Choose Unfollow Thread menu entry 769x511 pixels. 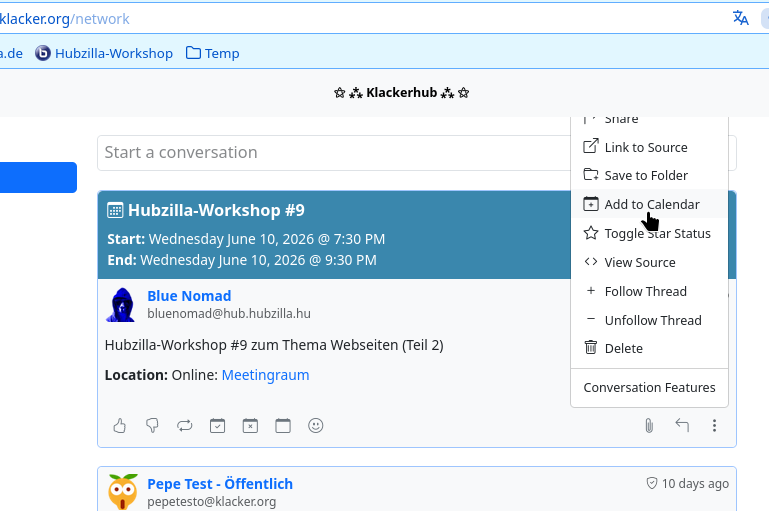[x=649, y=320]
